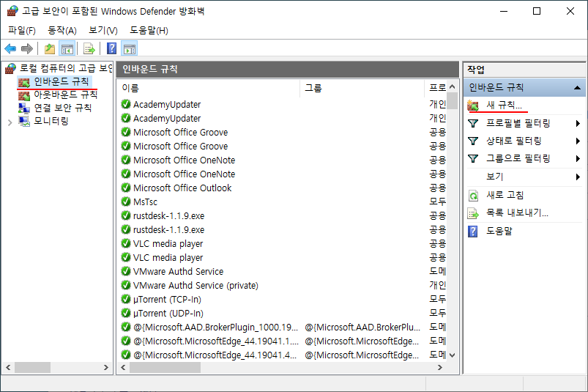
Task: Select the µTorrent (UDP-In) rule
Action: click(283, 313)
